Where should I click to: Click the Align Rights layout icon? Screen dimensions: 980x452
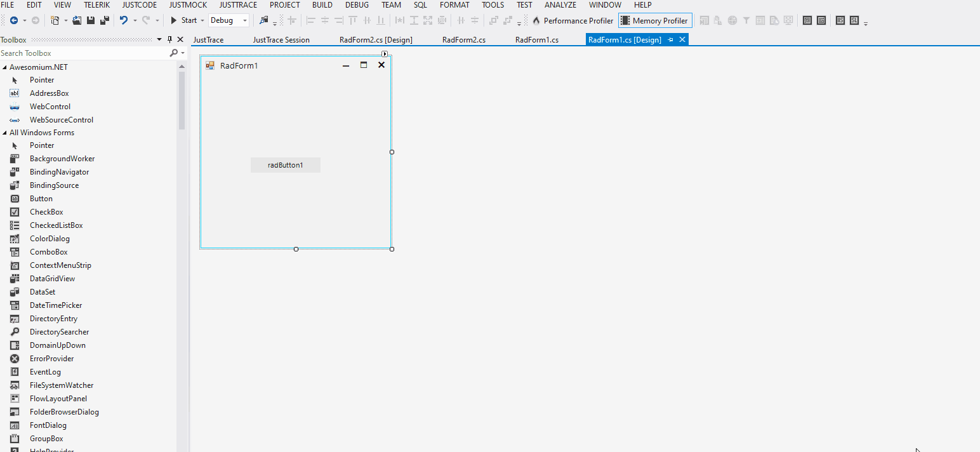tap(339, 20)
